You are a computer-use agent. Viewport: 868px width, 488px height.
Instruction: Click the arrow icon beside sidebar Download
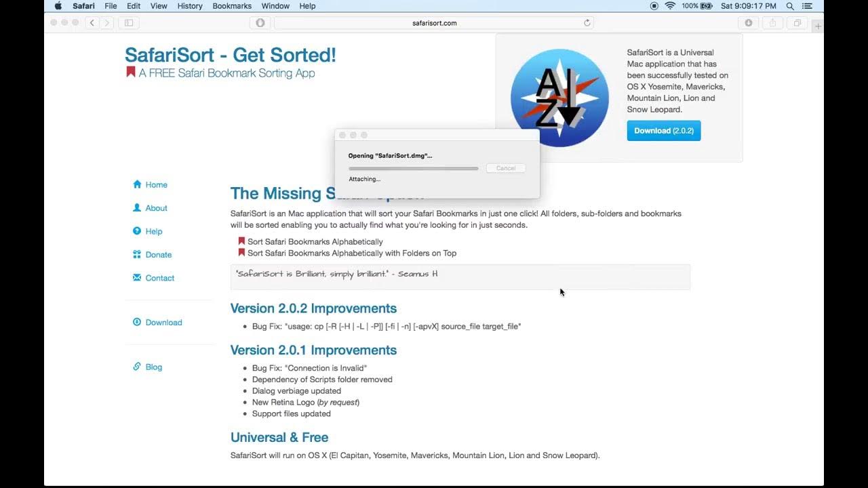pyautogui.click(x=137, y=322)
